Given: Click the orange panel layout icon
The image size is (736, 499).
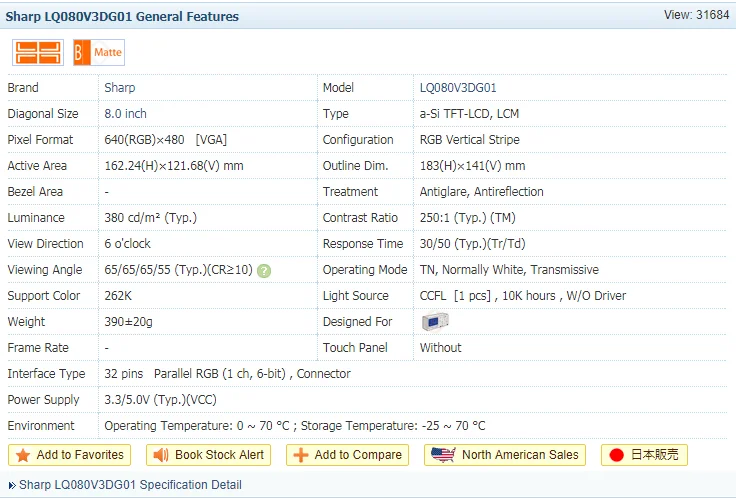Looking at the screenshot, I should (x=38, y=52).
